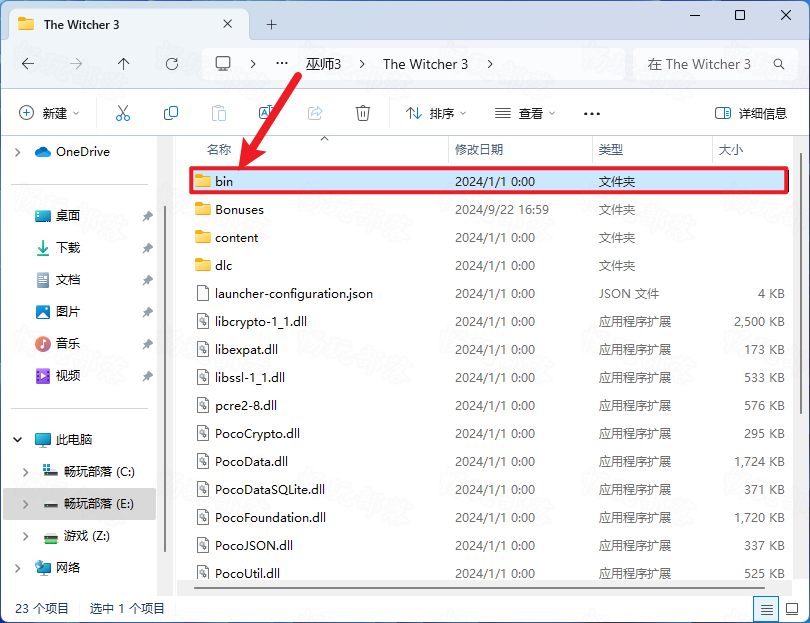Select the PocoCrypto.dll file
Viewport: 810px width, 623px height.
(489, 433)
